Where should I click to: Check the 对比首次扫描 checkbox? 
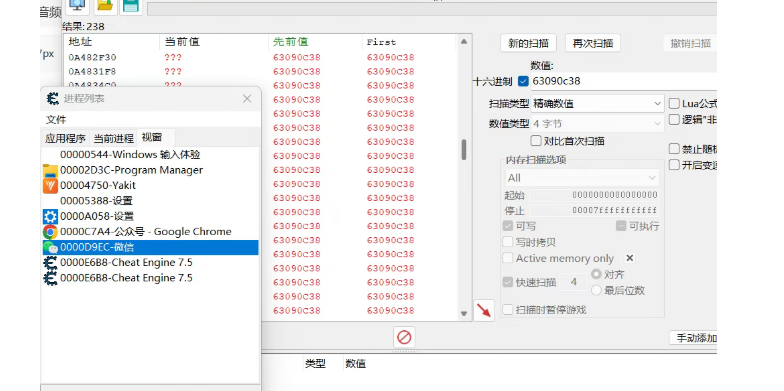[536, 141]
